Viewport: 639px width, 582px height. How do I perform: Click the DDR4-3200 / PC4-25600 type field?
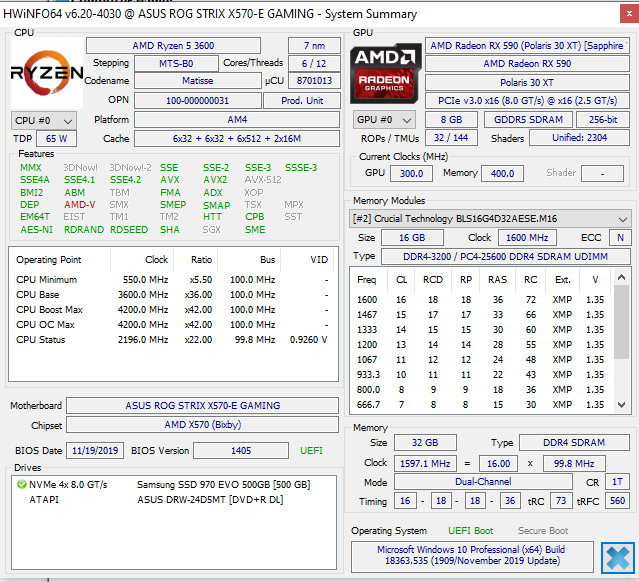pyautogui.click(x=505, y=256)
